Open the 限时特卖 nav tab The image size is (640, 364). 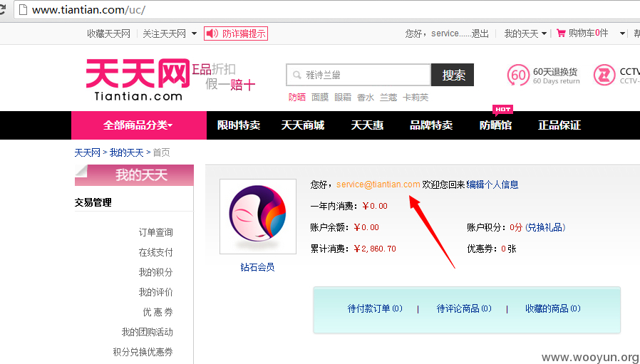(239, 125)
